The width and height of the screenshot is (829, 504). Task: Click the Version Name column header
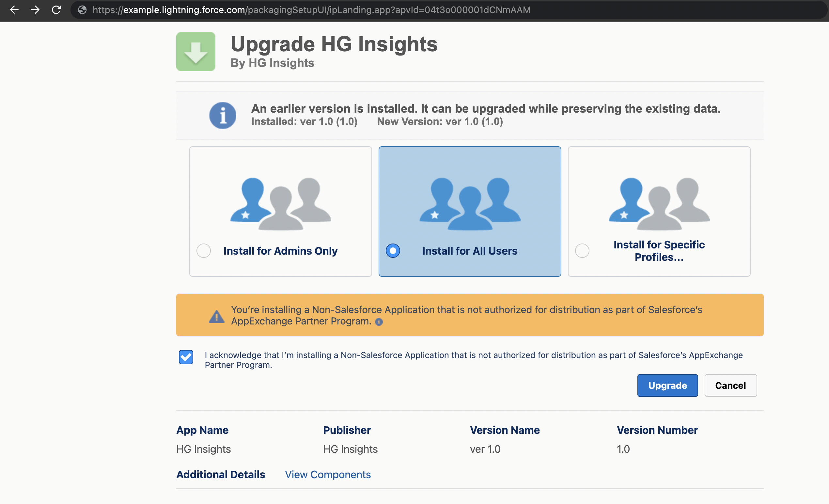click(505, 430)
